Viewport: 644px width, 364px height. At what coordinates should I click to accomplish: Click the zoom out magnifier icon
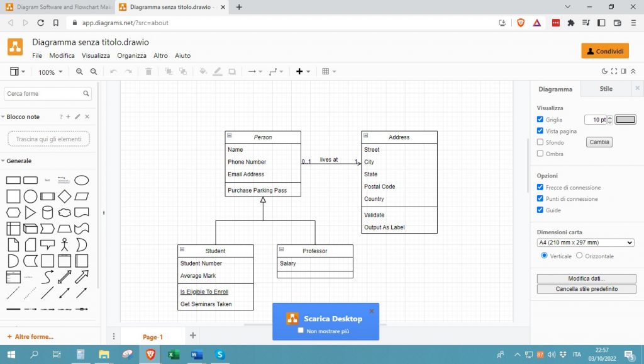click(x=94, y=72)
